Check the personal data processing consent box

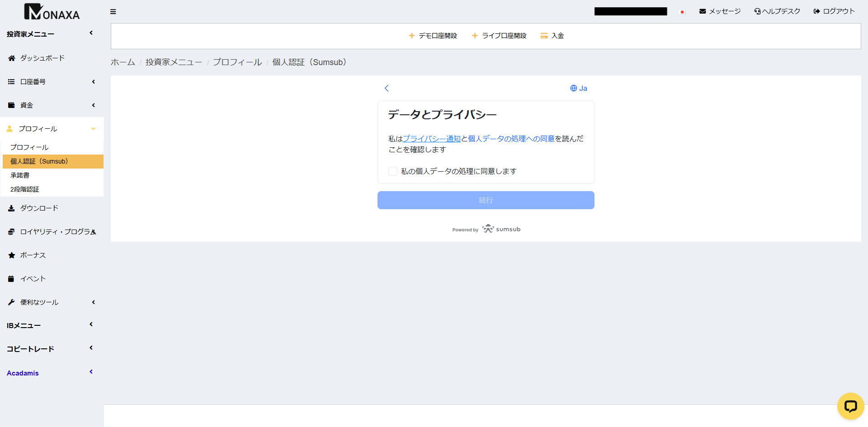click(393, 171)
